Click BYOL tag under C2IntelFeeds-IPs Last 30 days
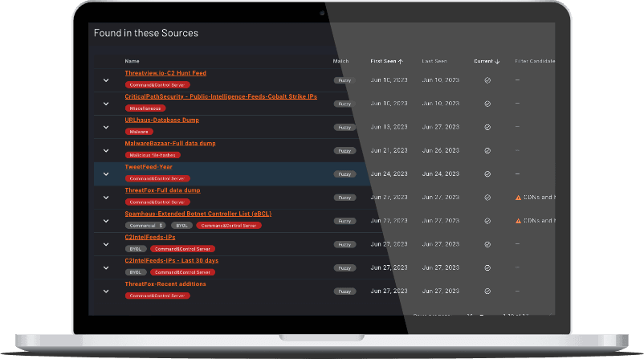This screenshot has height=359, width=644. (x=136, y=272)
